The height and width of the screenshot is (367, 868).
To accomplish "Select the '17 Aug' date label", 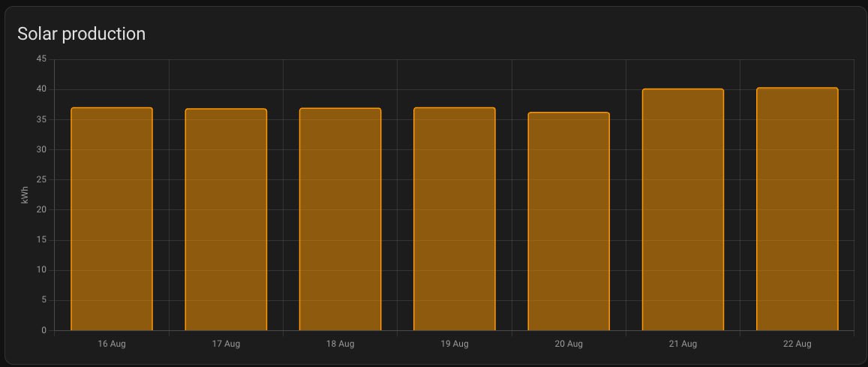I will click(226, 344).
